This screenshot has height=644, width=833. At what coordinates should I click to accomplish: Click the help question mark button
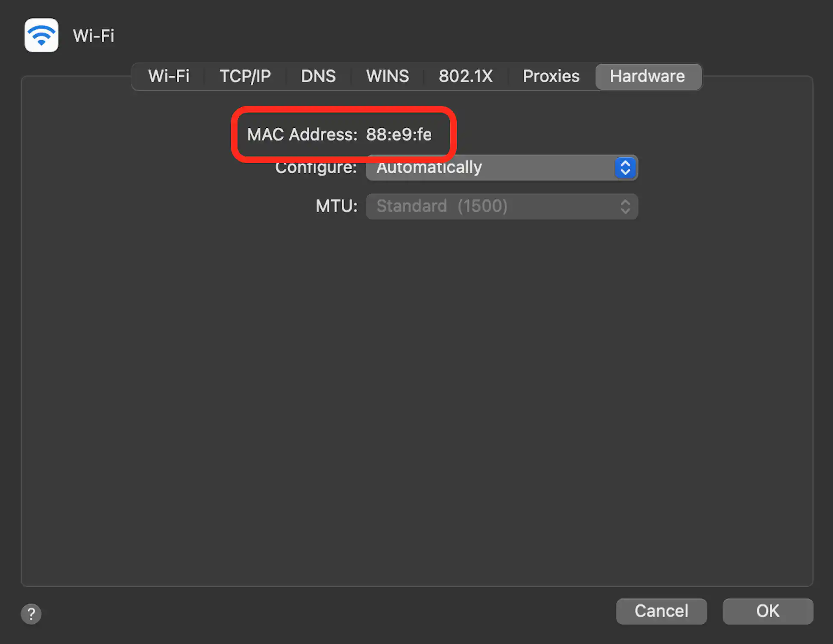31,614
